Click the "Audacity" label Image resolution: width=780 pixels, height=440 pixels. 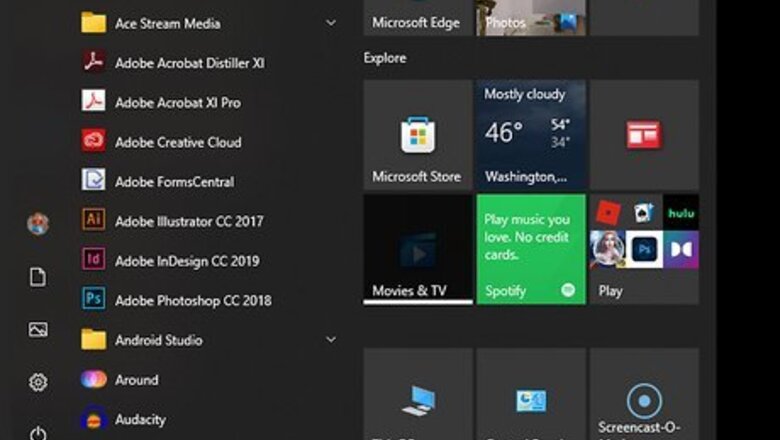[x=140, y=420]
